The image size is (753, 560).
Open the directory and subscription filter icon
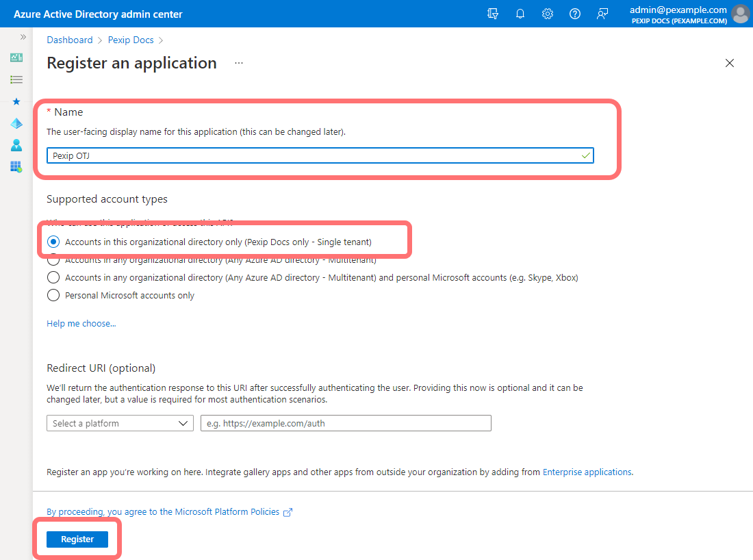click(x=493, y=14)
